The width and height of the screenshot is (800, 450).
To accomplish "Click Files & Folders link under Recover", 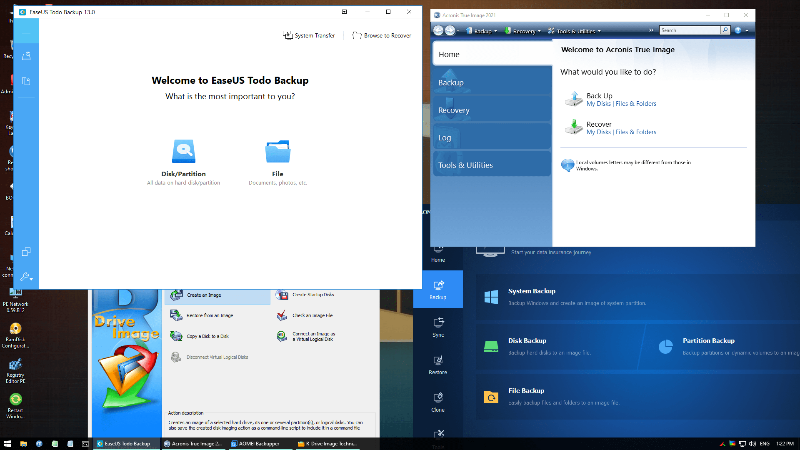I will [x=636, y=132].
